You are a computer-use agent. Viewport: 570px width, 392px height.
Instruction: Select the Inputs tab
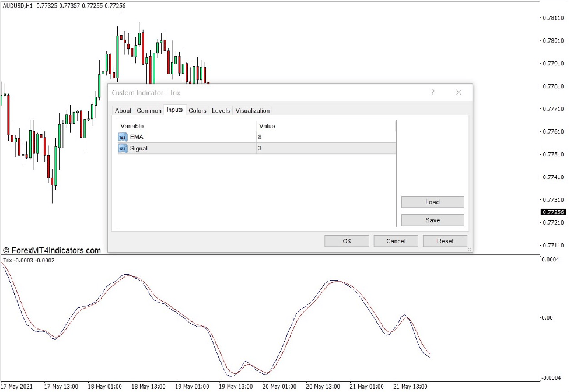(x=174, y=110)
